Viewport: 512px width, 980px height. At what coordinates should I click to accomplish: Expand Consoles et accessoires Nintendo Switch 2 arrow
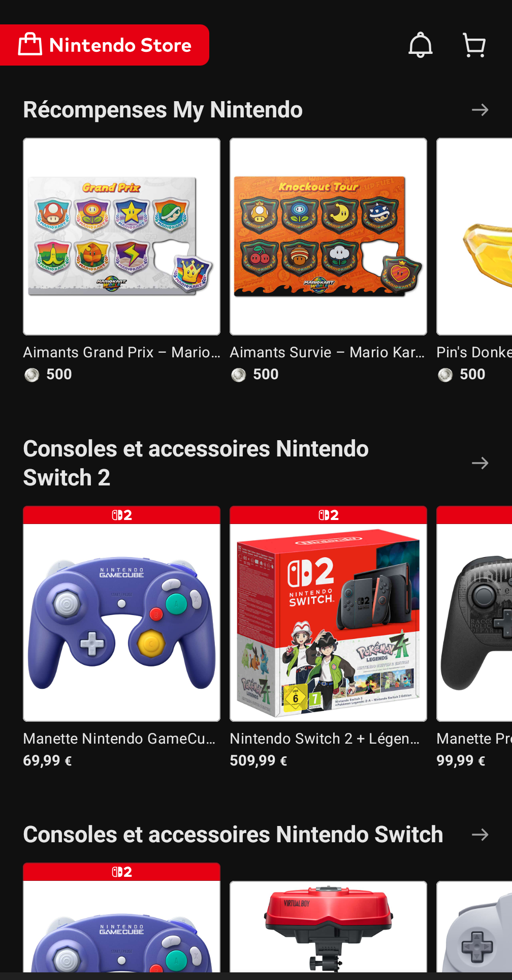(x=479, y=463)
